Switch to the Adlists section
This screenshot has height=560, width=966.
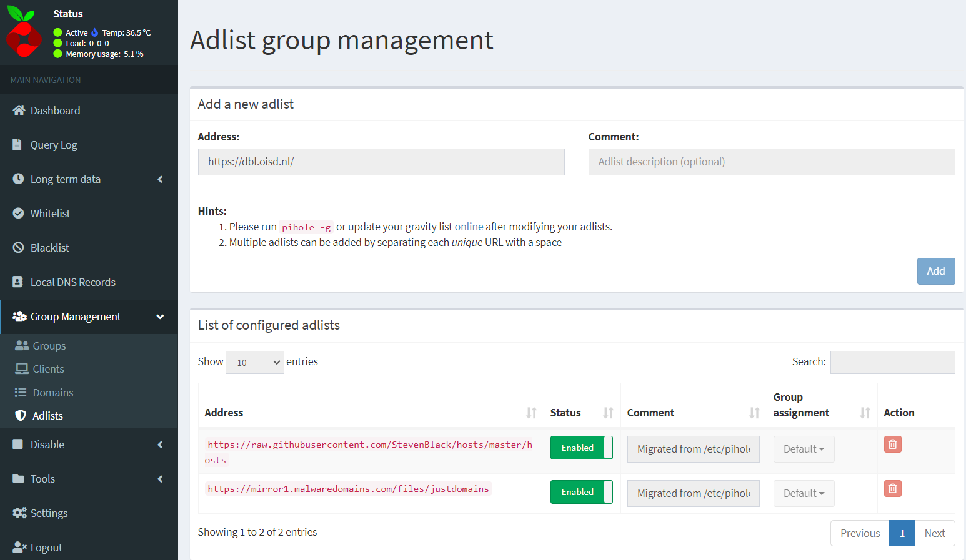tap(47, 415)
